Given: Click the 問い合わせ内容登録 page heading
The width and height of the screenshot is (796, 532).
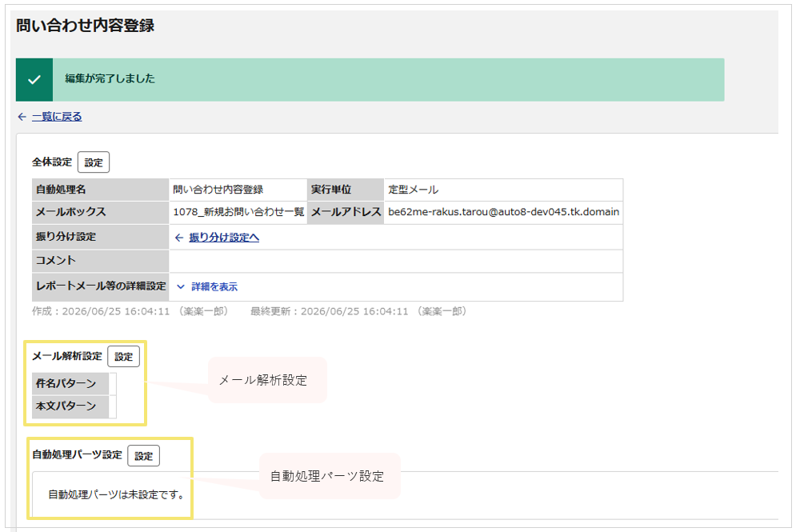Looking at the screenshot, I should point(86,26).
